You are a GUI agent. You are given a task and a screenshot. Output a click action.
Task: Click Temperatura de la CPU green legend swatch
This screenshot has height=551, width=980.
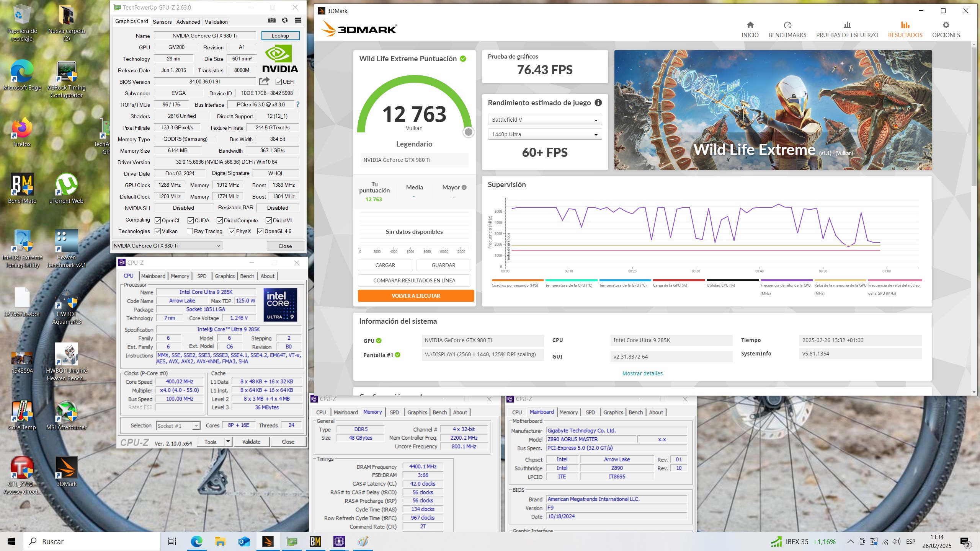pyautogui.click(x=571, y=280)
